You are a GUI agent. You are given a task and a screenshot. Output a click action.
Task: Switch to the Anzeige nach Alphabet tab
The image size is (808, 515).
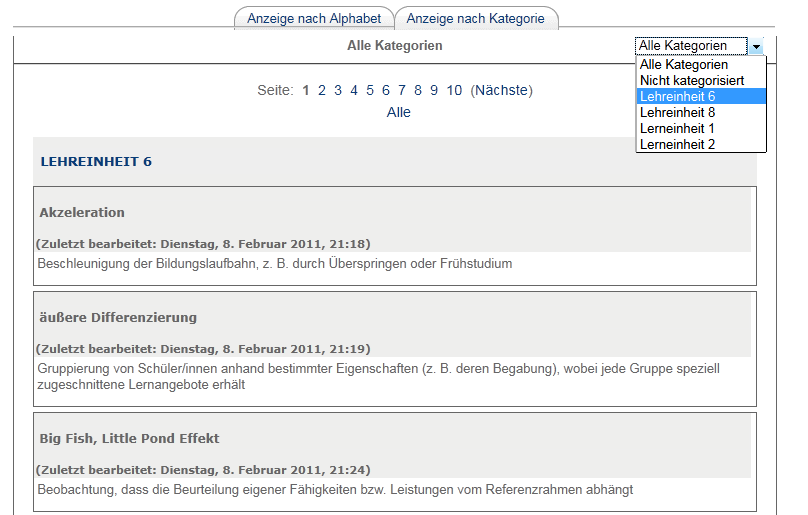pos(314,19)
